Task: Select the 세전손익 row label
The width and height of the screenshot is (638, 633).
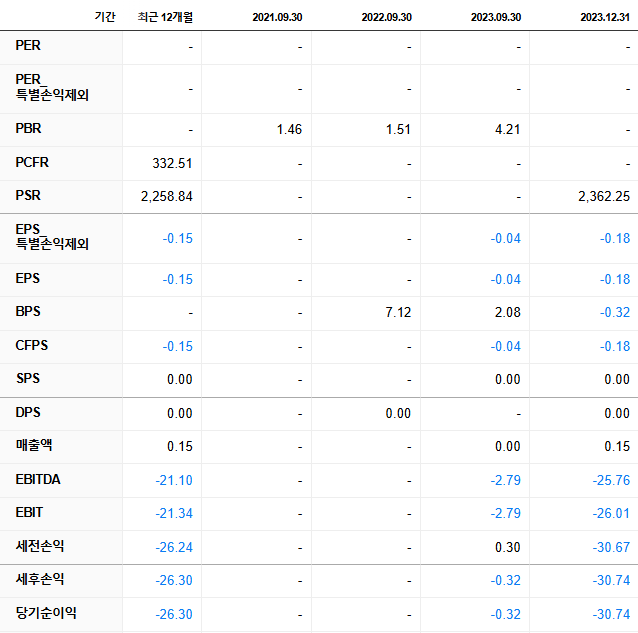Action: pyautogui.click(x=40, y=546)
